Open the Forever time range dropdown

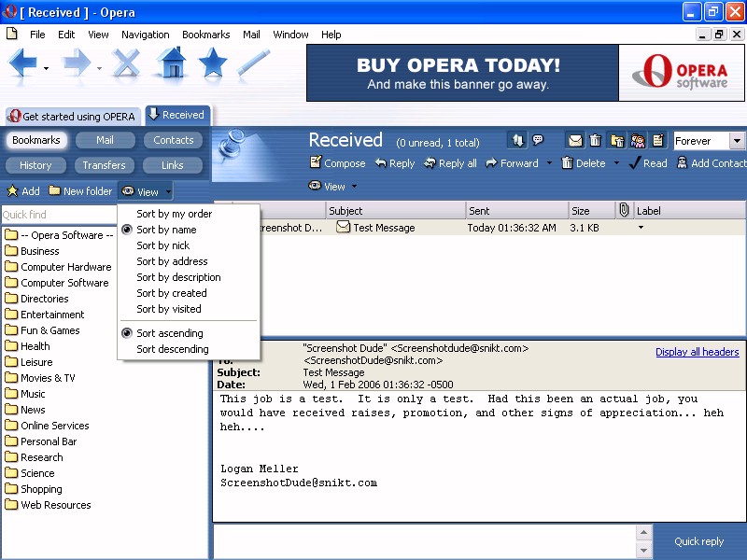tap(736, 141)
